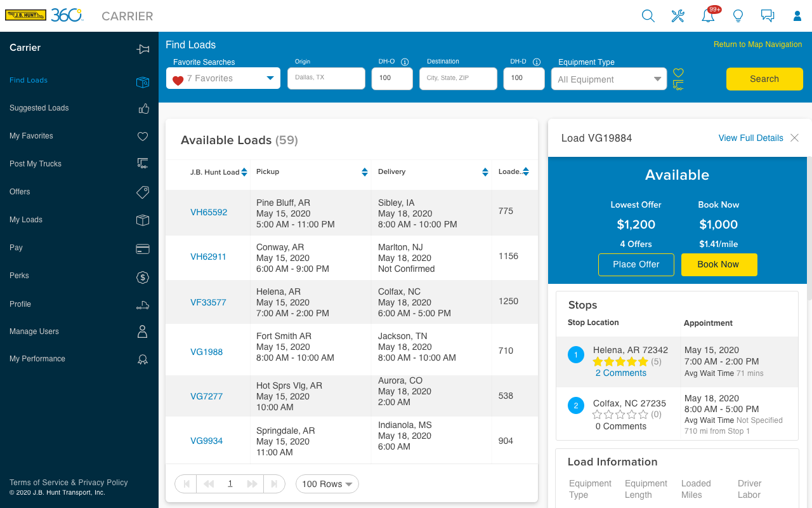The width and height of the screenshot is (812, 508).
Task: Open the All Equipment type dropdown
Action: click(x=609, y=79)
